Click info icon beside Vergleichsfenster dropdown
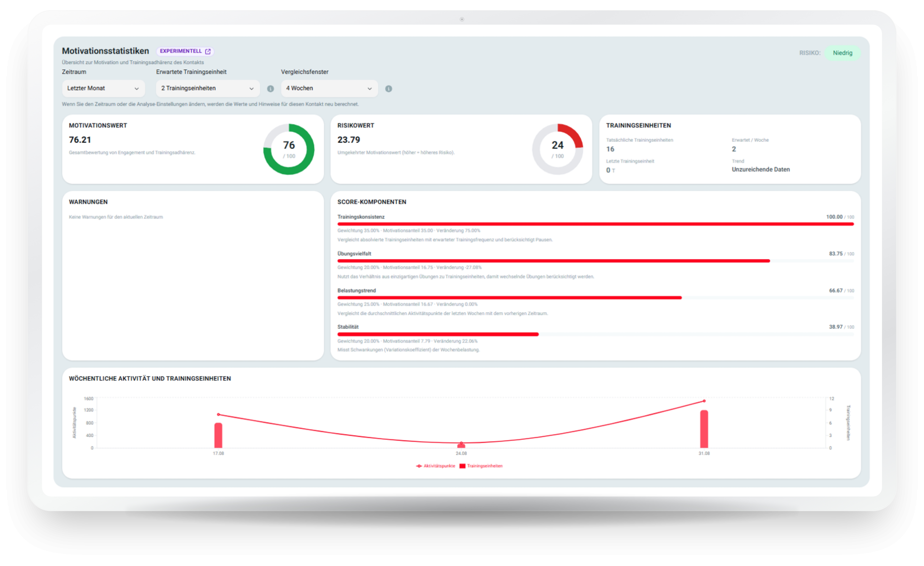Image resolution: width=924 pixels, height=566 pixels. 388,89
